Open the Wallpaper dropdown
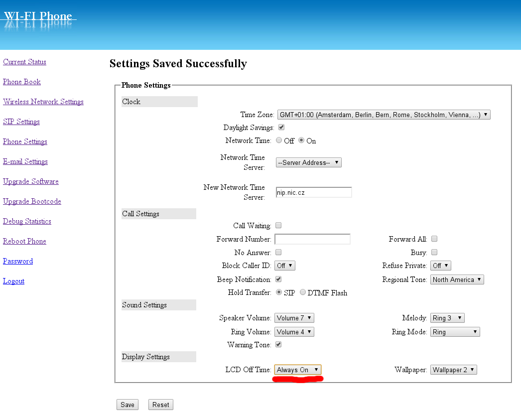This screenshot has height=420, width=521. click(x=454, y=370)
